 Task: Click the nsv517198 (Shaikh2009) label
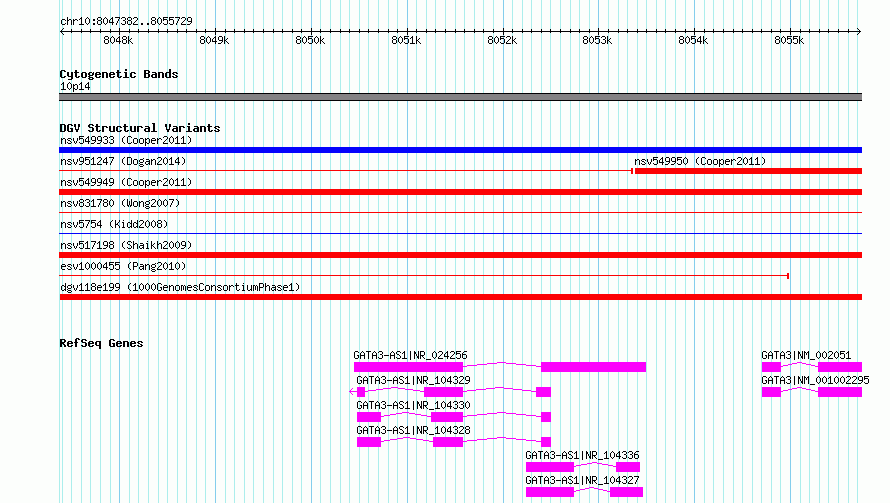point(126,245)
